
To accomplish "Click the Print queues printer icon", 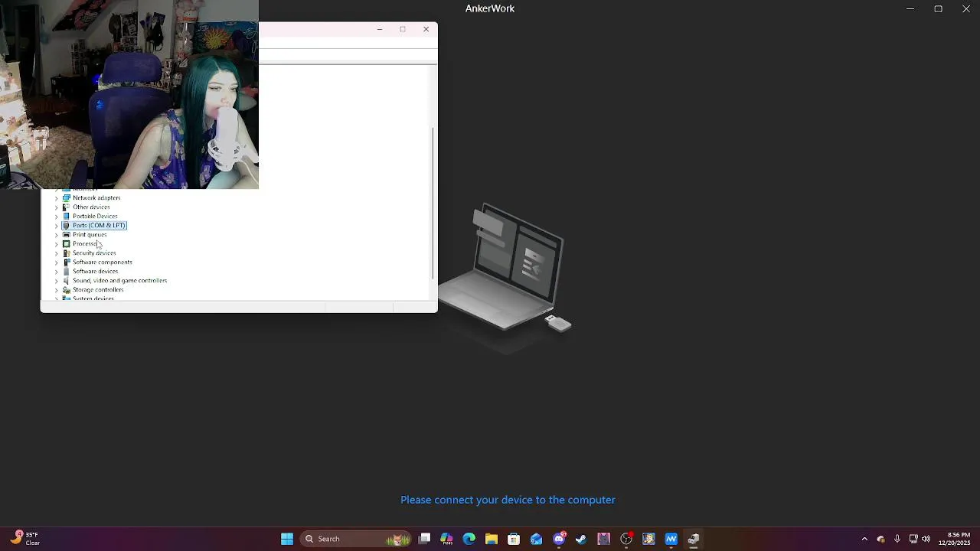I will [67, 234].
